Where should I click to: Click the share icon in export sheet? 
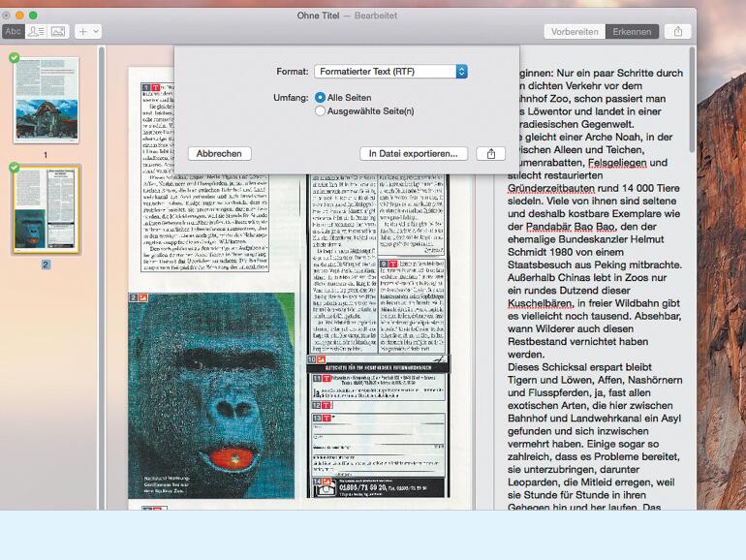[491, 154]
